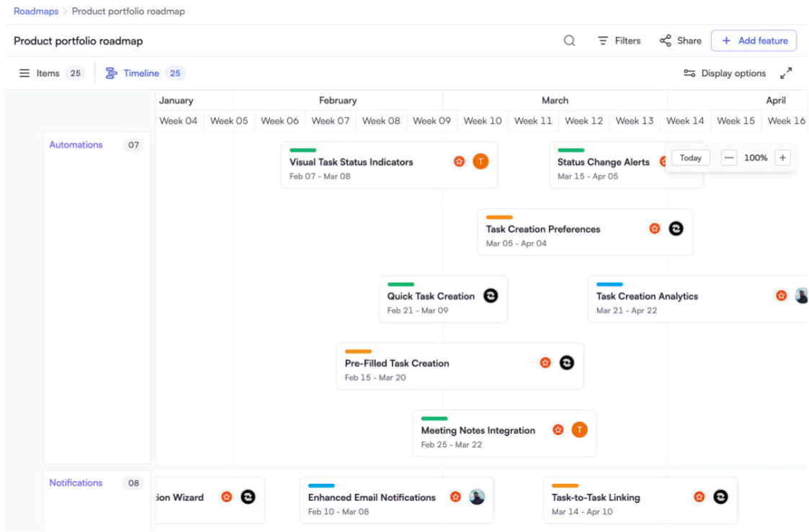Click the Add feature button
809x532 pixels.
click(754, 41)
